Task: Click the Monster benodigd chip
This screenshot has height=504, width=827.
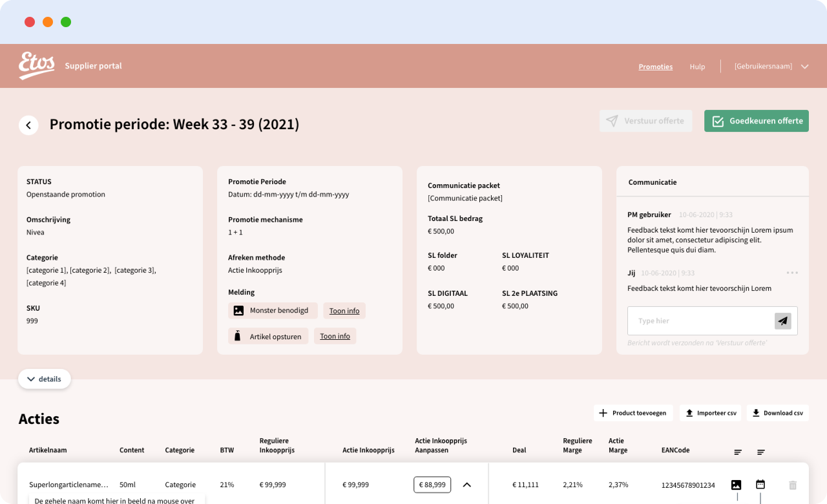Action: [x=273, y=311]
